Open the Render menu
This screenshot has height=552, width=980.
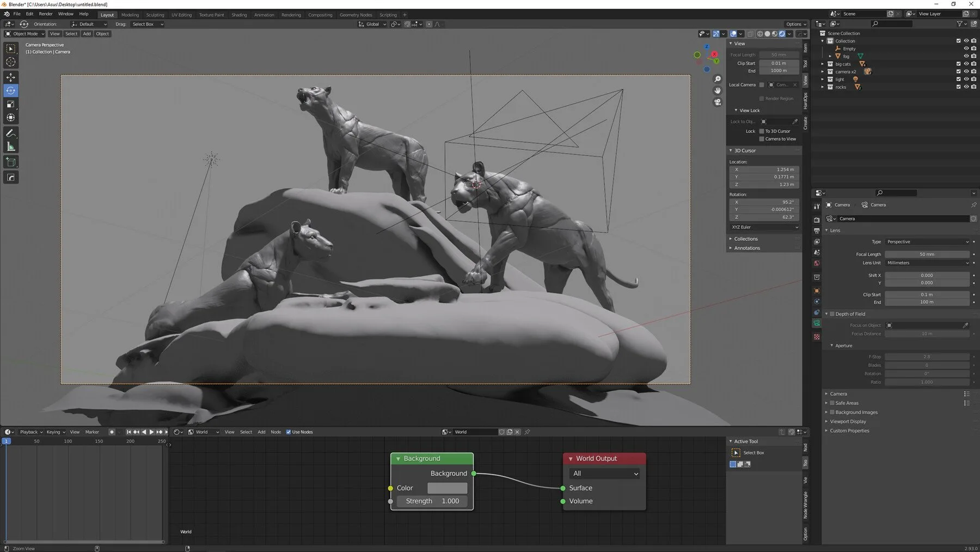(46, 14)
